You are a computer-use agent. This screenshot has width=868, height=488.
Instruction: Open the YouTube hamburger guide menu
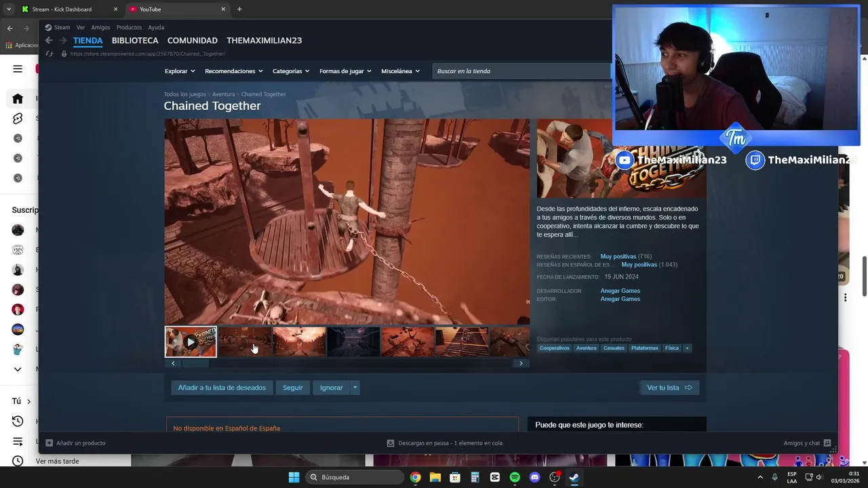tap(18, 68)
